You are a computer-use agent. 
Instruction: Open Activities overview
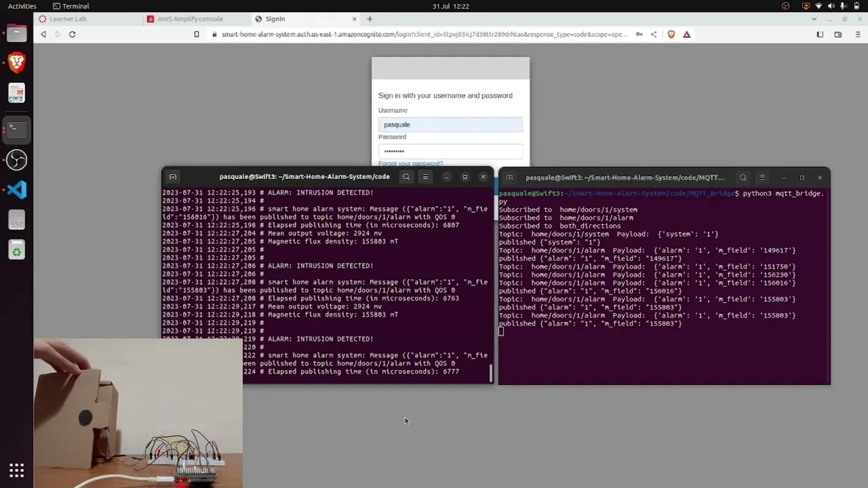(x=22, y=6)
